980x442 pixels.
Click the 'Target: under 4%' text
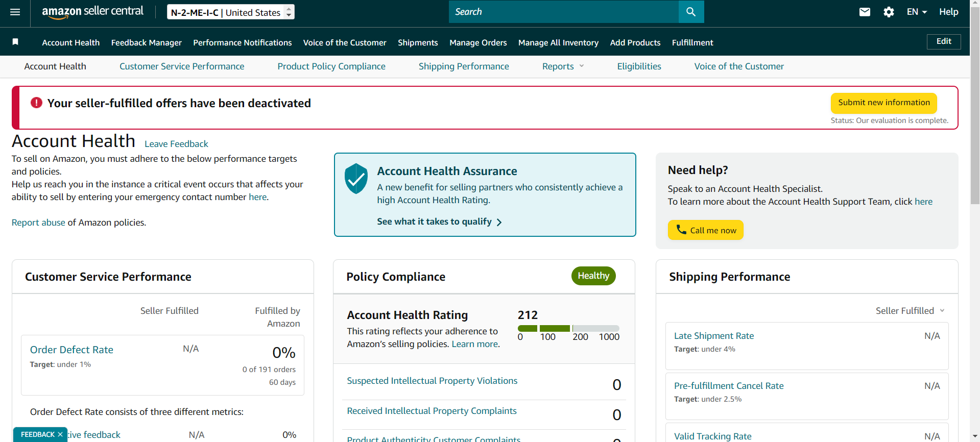pyautogui.click(x=705, y=349)
